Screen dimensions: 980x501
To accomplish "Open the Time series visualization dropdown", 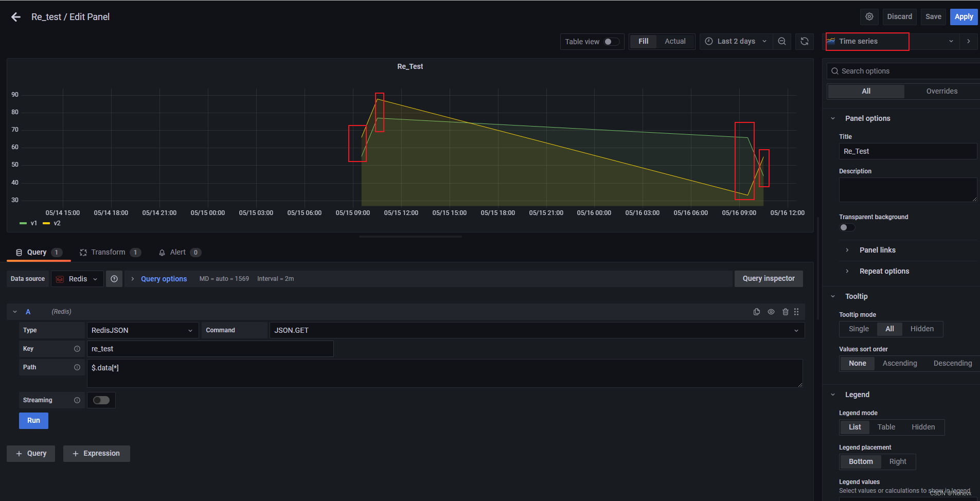I will [x=950, y=41].
